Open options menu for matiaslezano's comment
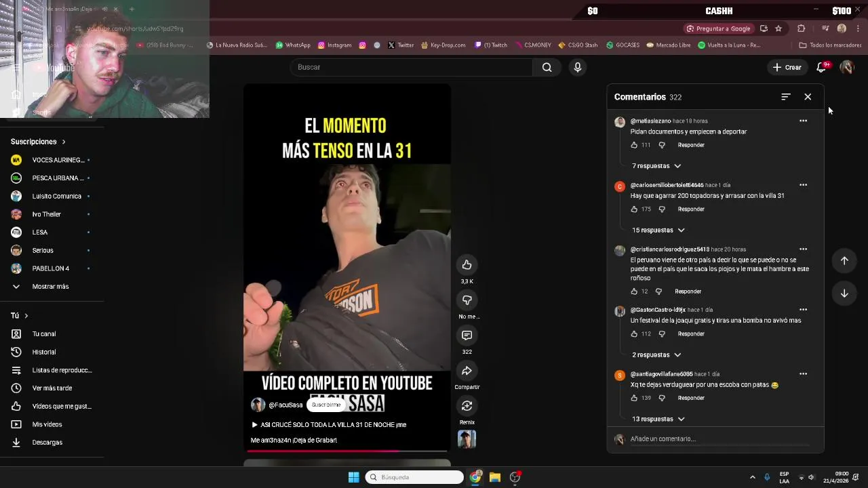 point(803,121)
